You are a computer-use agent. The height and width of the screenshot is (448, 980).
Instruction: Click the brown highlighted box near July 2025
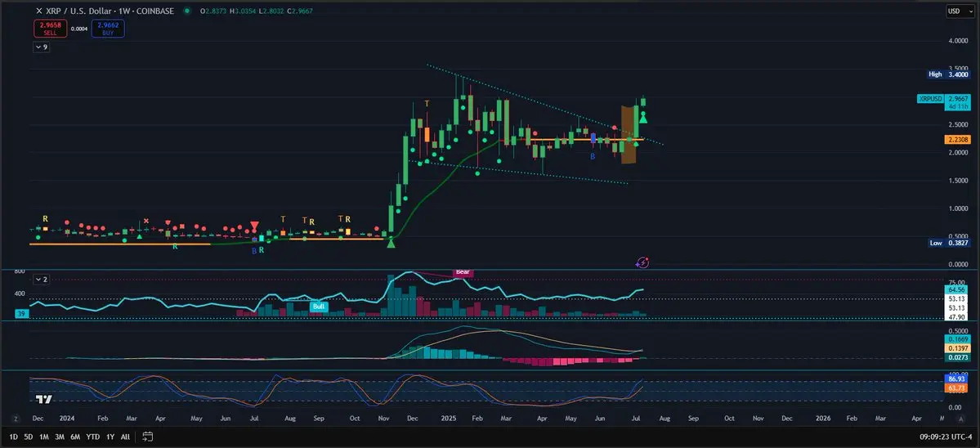pos(628,135)
